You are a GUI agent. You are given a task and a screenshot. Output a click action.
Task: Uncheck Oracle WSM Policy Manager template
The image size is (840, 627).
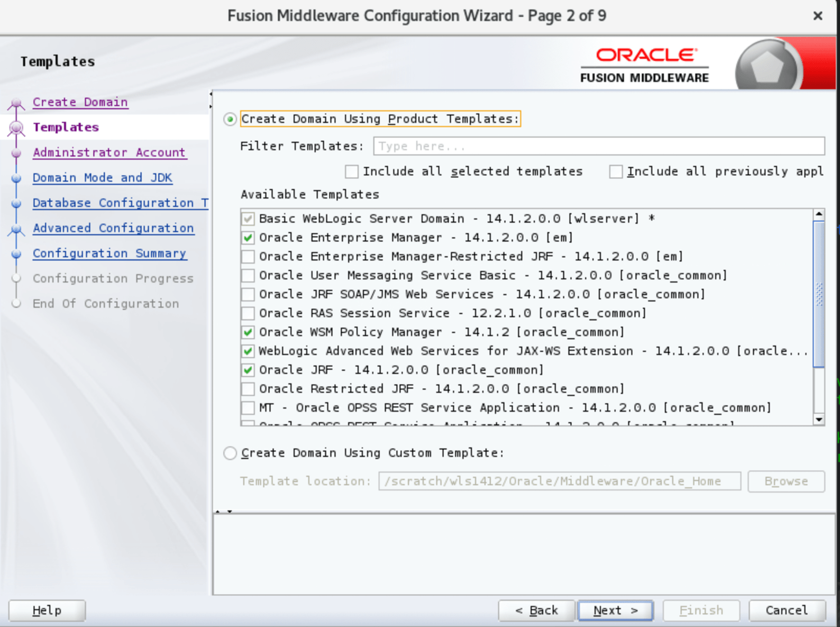coord(248,332)
